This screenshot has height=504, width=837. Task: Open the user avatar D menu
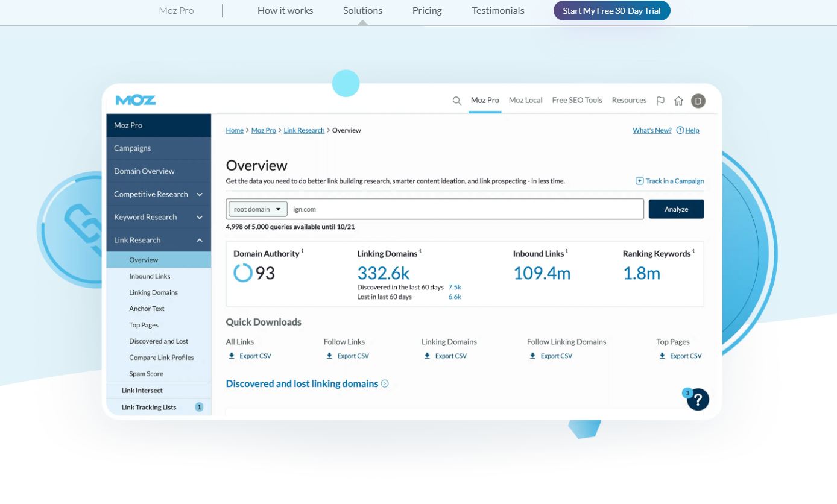[698, 101]
